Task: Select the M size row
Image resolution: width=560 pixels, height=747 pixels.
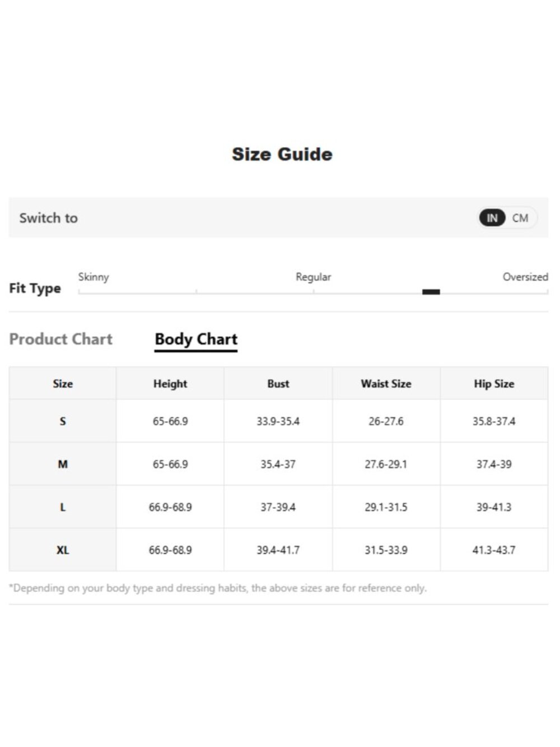Action: tap(278, 464)
